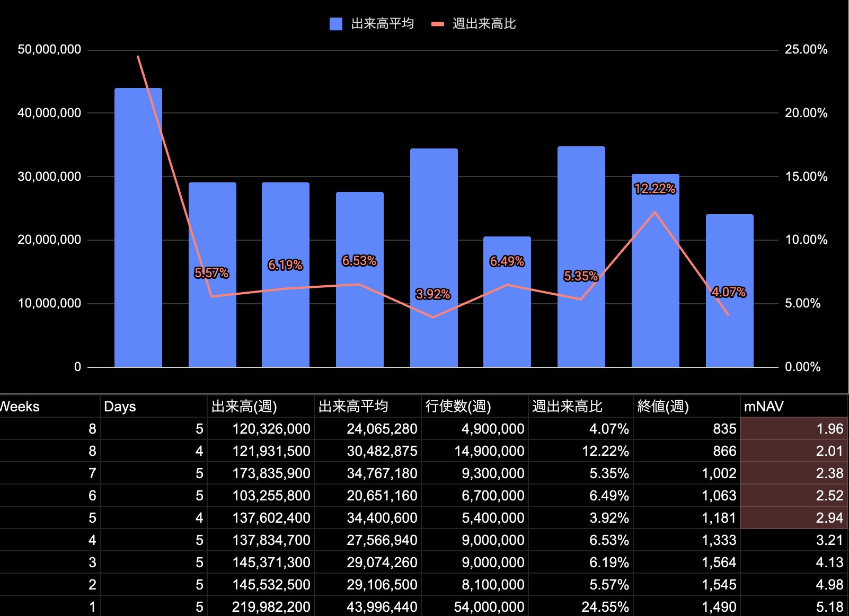Click the 5.57% data label on the chart
The image size is (849, 616).
[211, 273]
